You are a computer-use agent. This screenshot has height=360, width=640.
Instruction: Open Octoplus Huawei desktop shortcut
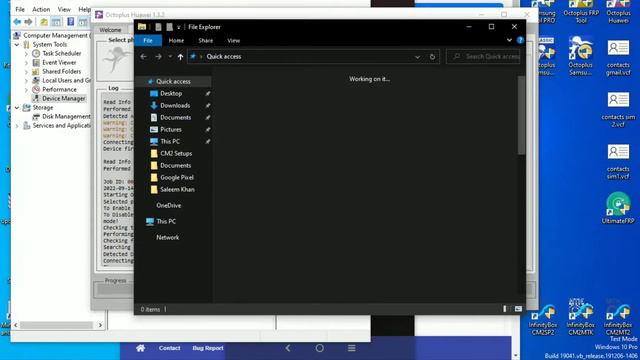pos(618,11)
